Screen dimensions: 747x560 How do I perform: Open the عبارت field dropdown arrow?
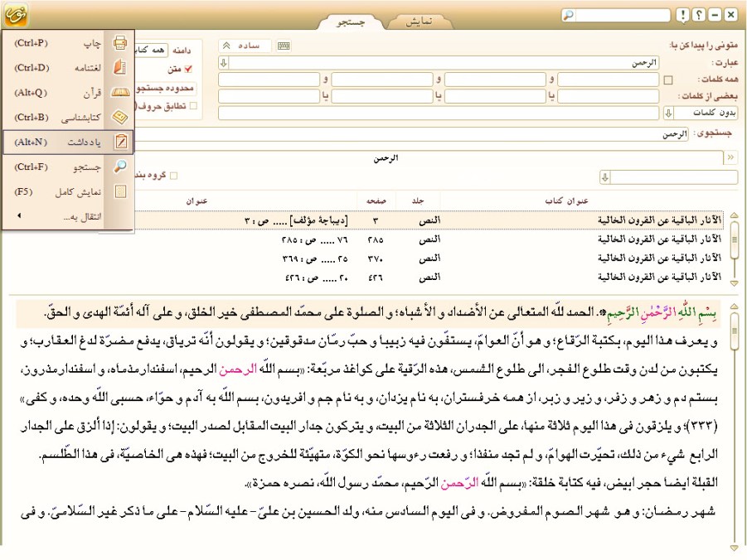(223, 63)
